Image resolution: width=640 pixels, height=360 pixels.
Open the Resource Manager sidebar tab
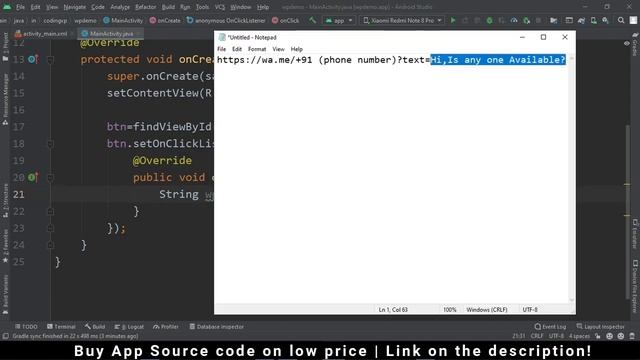(5, 99)
